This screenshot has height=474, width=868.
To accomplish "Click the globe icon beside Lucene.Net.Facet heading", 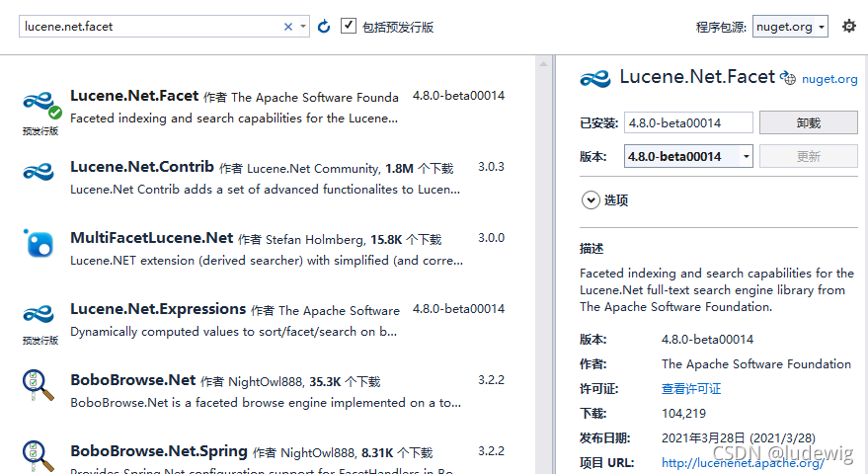I will (788, 78).
